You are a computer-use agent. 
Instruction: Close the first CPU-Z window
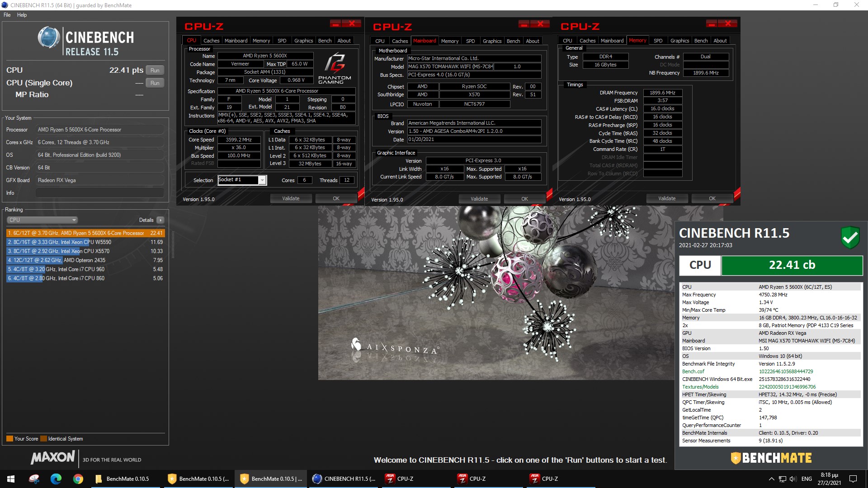point(351,23)
